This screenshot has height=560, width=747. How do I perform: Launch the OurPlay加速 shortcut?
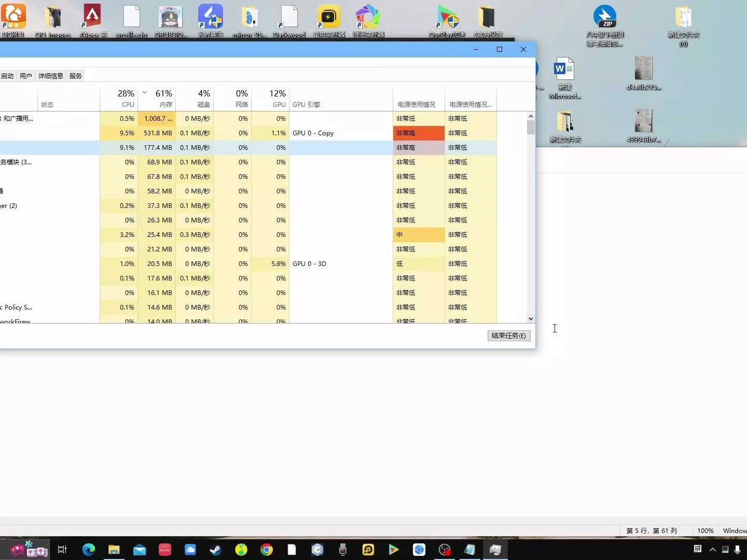(x=447, y=21)
